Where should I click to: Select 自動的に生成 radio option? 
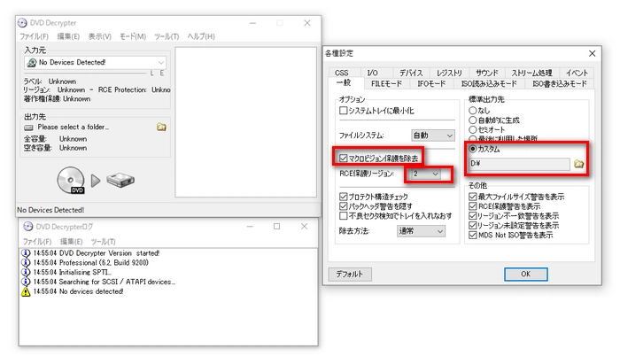point(472,120)
